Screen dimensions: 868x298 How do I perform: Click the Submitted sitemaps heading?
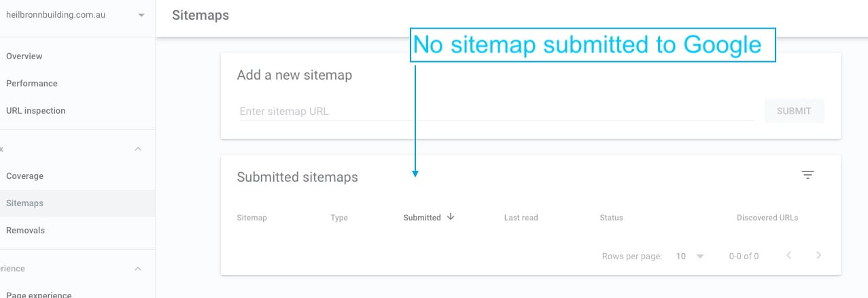[x=297, y=177]
